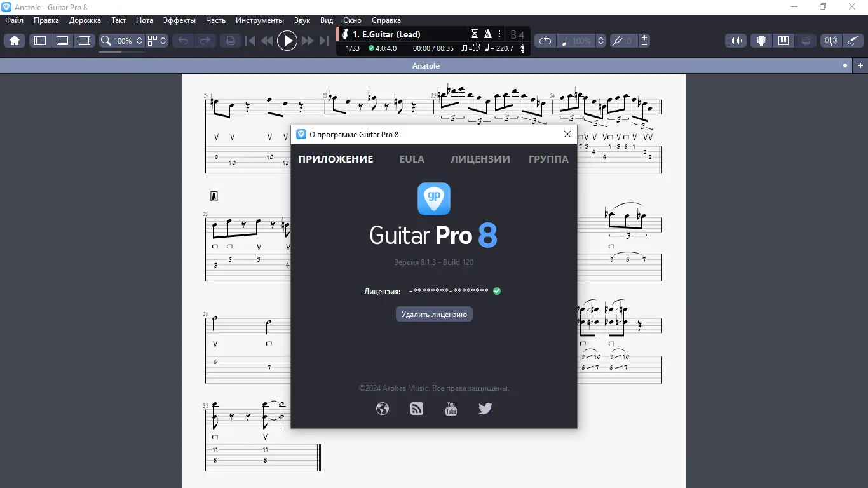Open the YouTube channel link
This screenshot has height=488, width=868.
coord(451,409)
